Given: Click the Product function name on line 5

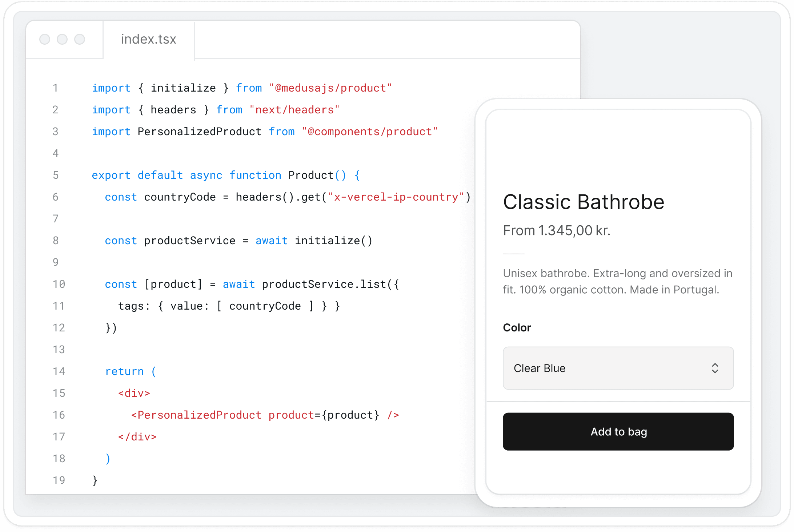Looking at the screenshot, I should 311,175.
